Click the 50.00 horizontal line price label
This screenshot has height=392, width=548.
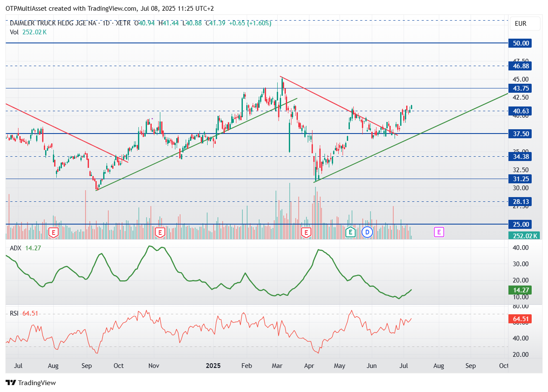pos(520,43)
